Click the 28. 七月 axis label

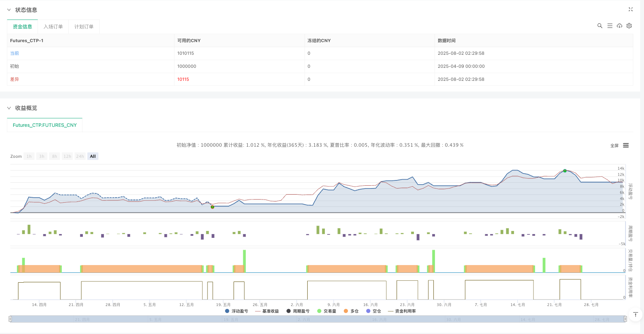pos(591,305)
